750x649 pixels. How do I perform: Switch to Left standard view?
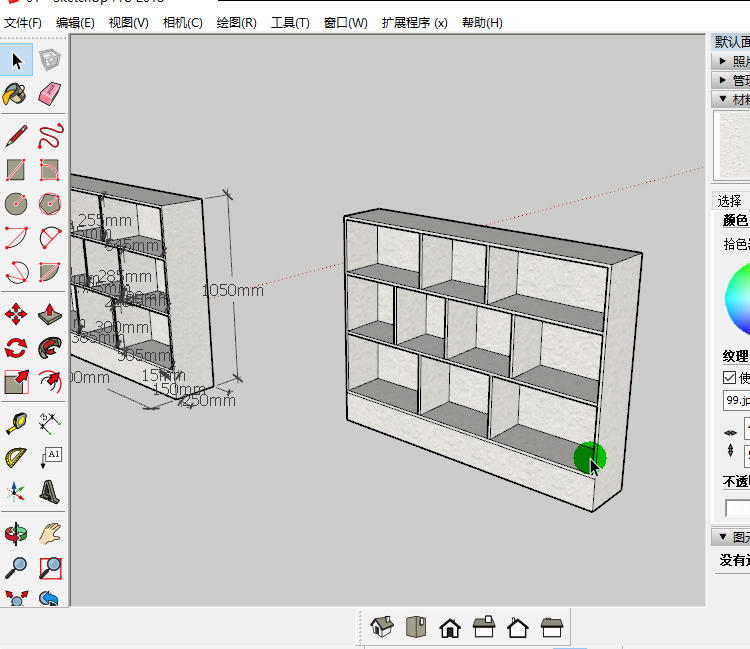551,627
